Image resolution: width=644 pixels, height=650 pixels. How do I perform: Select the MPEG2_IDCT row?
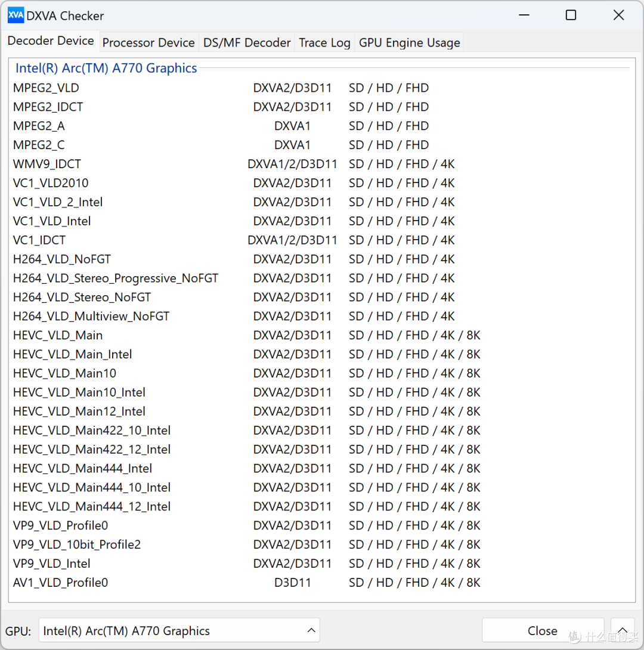(321, 107)
